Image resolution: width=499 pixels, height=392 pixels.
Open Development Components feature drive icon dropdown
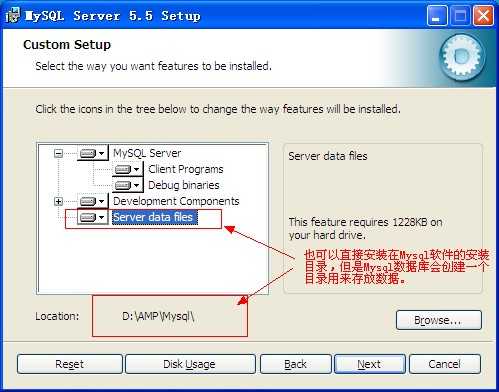coord(92,201)
